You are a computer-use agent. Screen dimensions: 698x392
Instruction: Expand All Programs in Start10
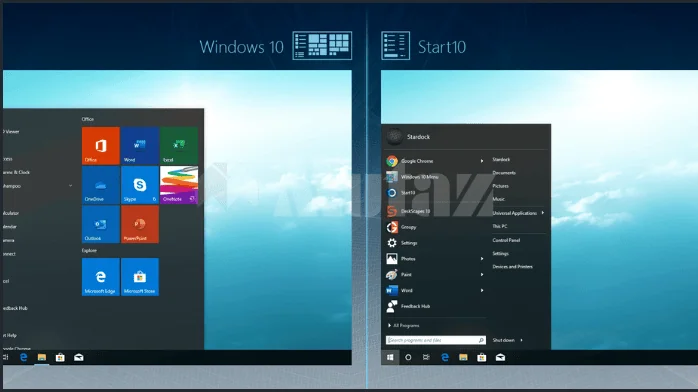[404, 326]
